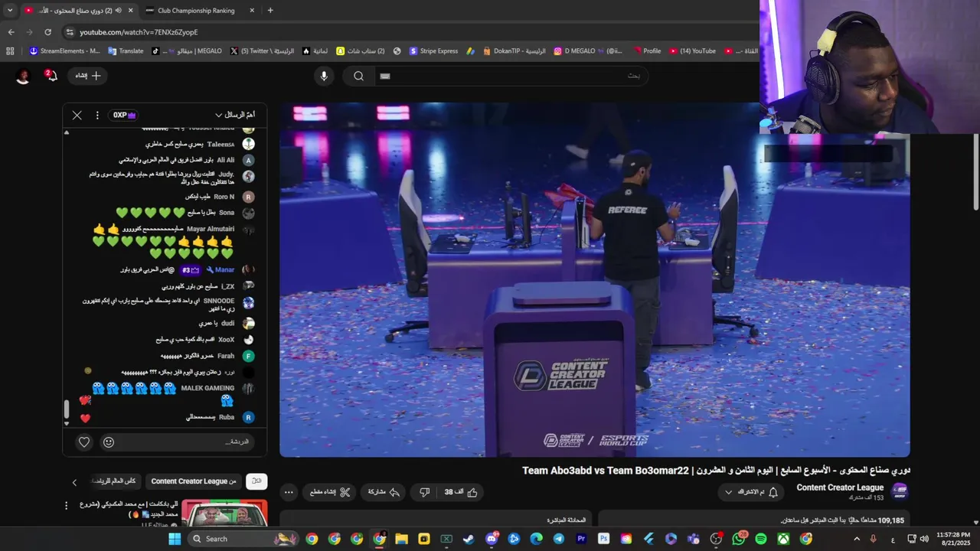This screenshot has height=551, width=980.
Task: Open Translate bookmark
Action: 126,51
